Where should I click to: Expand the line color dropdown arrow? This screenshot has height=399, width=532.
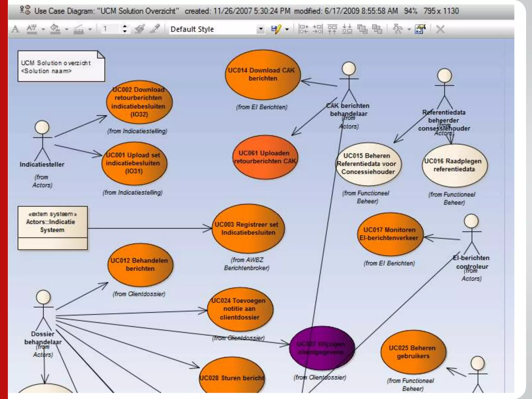pyautogui.click(x=90, y=29)
